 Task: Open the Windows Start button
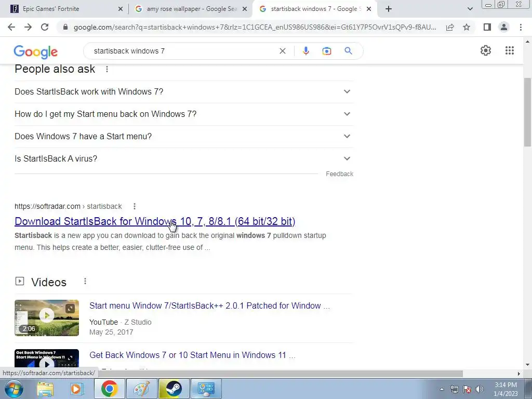pos(14,389)
